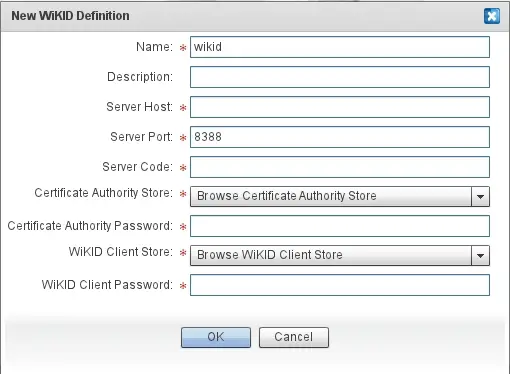Click the Server Host label text

tap(139, 107)
